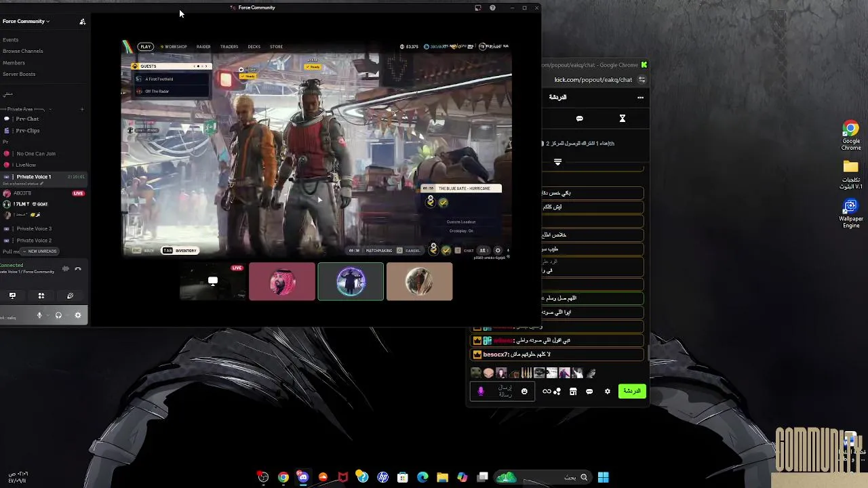
Task: Click the DECKS tab in the game stream
Action: tap(254, 47)
